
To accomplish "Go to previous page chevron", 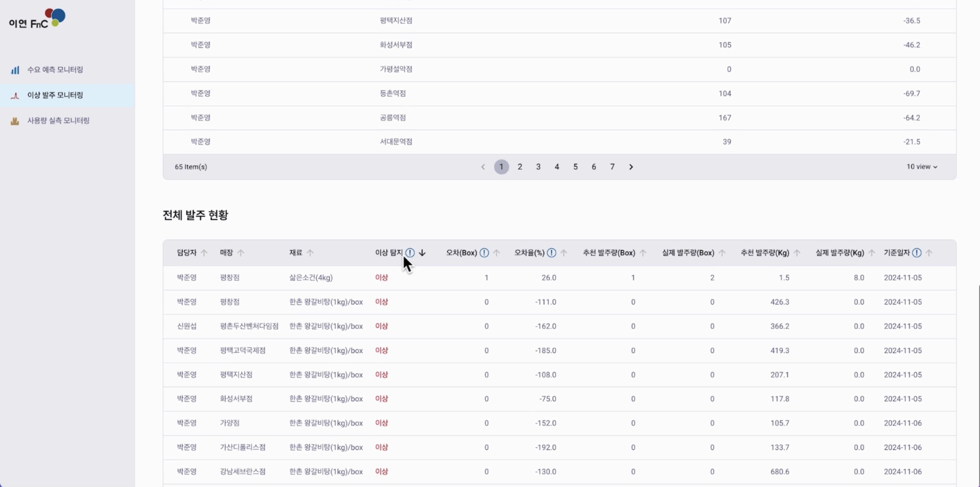I will pyautogui.click(x=483, y=166).
